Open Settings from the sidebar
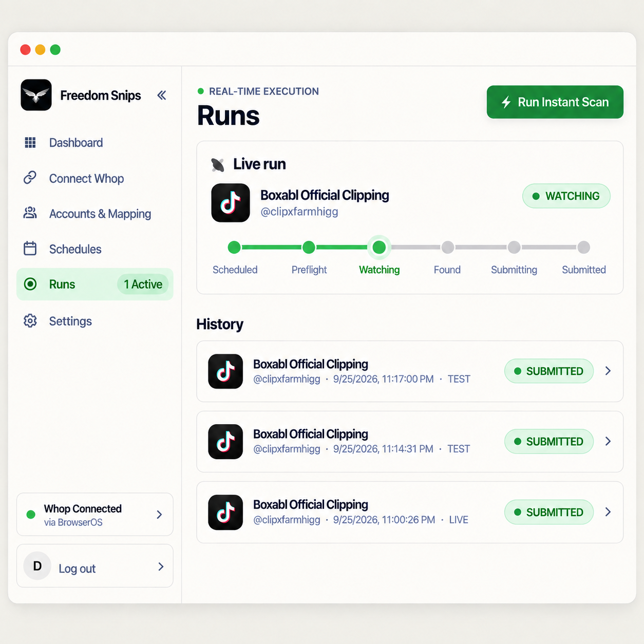This screenshot has height=644, width=644. [x=70, y=321]
